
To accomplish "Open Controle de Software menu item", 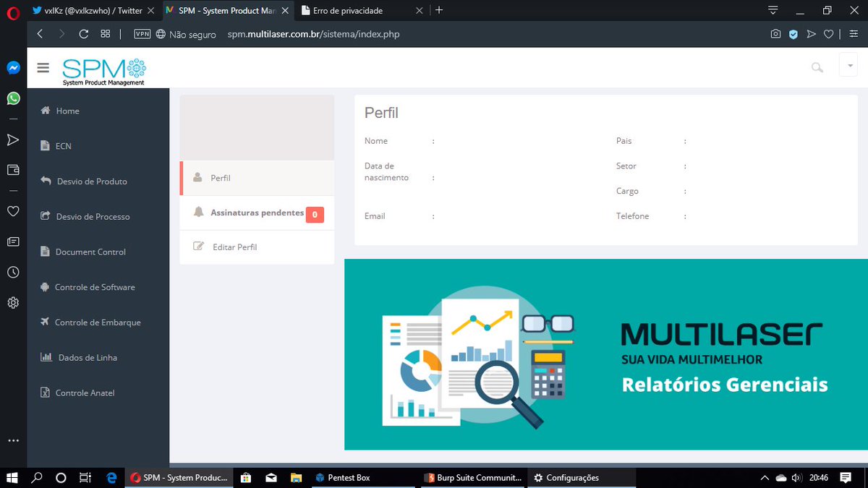I will pyautogui.click(x=98, y=287).
